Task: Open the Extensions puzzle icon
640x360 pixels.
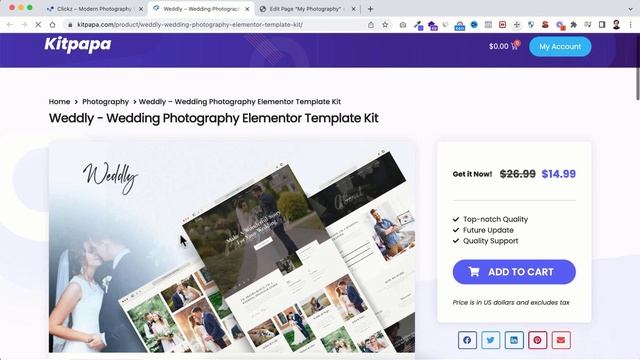Action: (x=573, y=25)
